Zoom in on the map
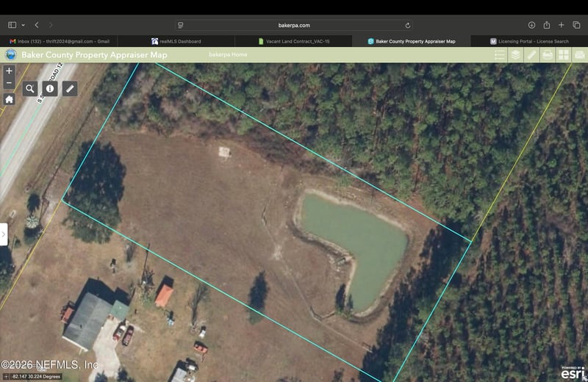Image resolution: width=588 pixels, height=382 pixels. click(x=9, y=71)
